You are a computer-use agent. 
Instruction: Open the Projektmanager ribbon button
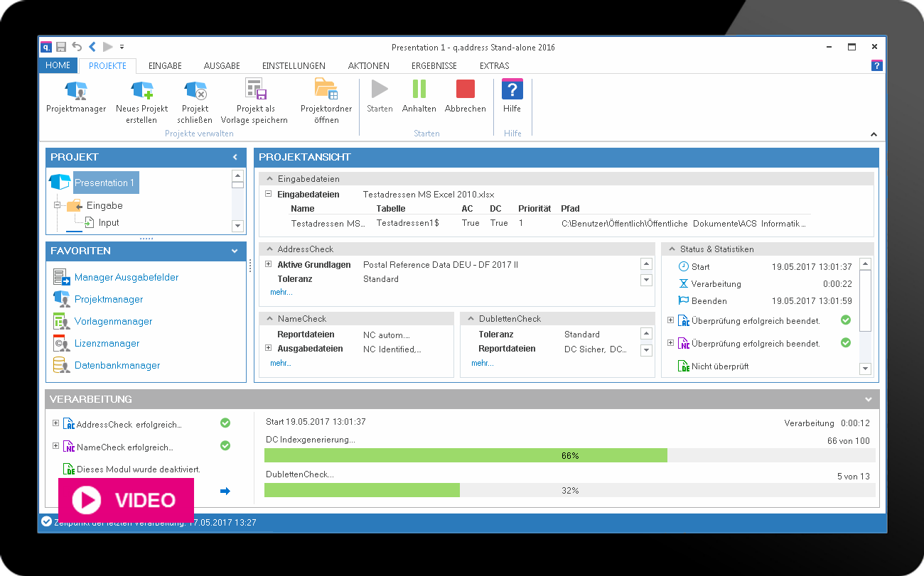[76, 97]
